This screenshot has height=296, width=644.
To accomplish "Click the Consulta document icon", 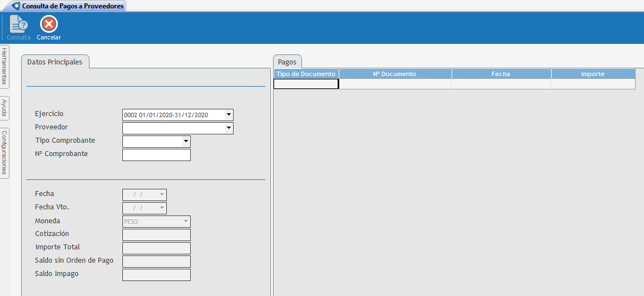I will point(18,25).
